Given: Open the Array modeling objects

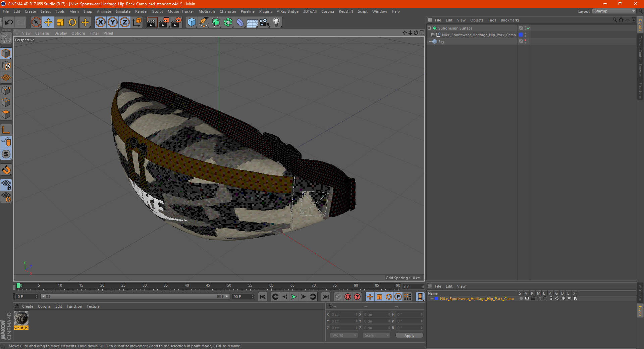Looking at the screenshot, I should [x=228, y=22].
